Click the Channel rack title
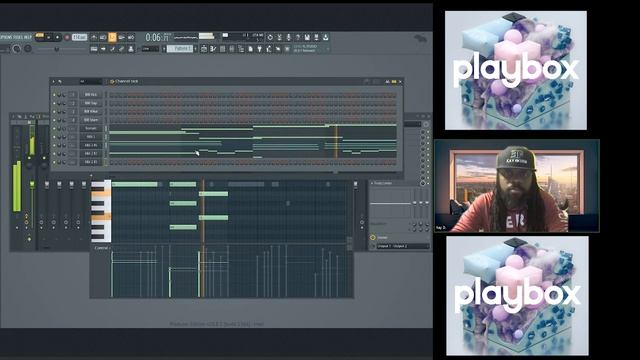 click(x=127, y=82)
